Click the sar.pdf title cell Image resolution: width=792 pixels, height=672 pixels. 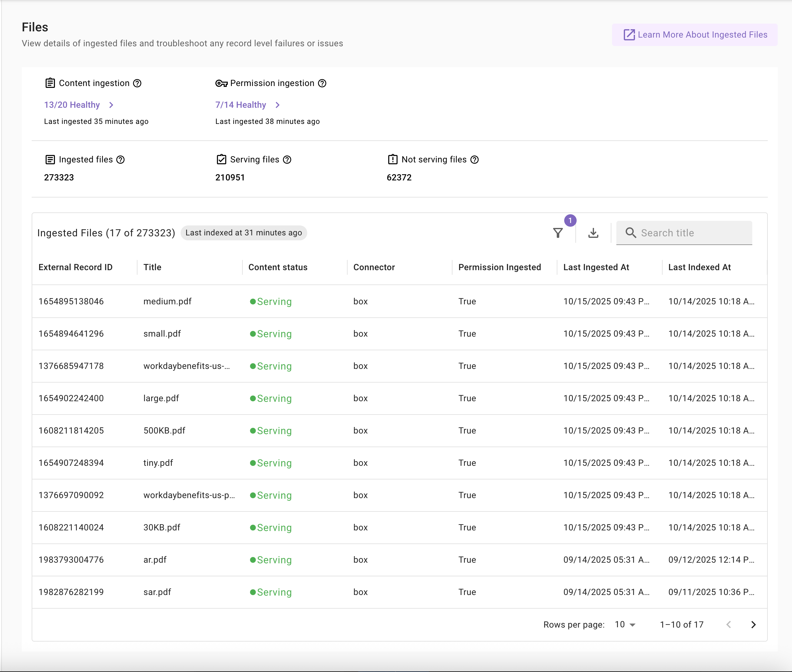pyautogui.click(x=157, y=592)
